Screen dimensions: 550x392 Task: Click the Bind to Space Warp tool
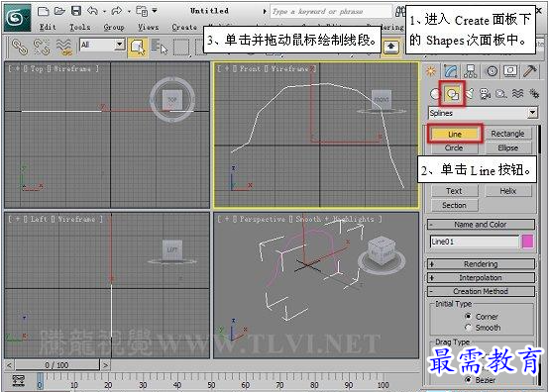[x=64, y=47]
